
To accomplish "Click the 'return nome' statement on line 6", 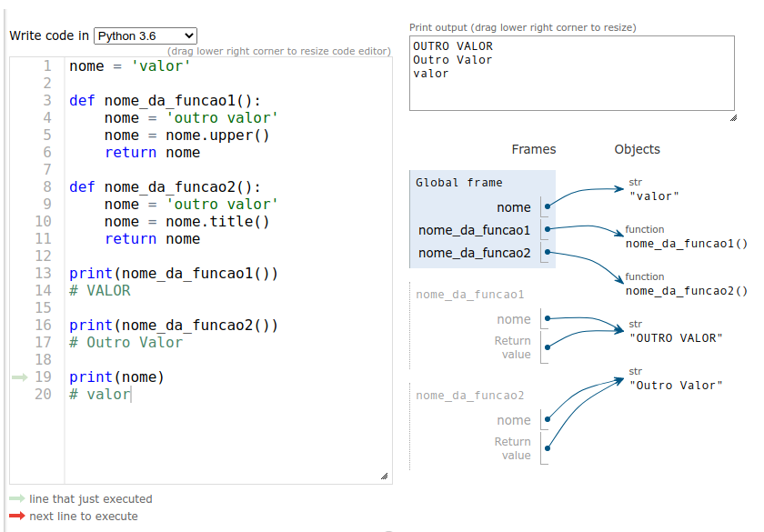I will tap(152, 153).
